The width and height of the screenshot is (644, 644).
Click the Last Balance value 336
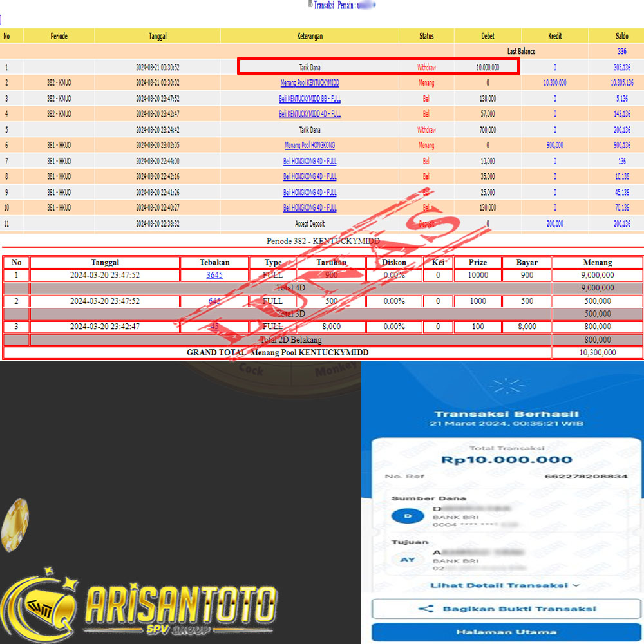pyautogui.click(x=622, y=52)
